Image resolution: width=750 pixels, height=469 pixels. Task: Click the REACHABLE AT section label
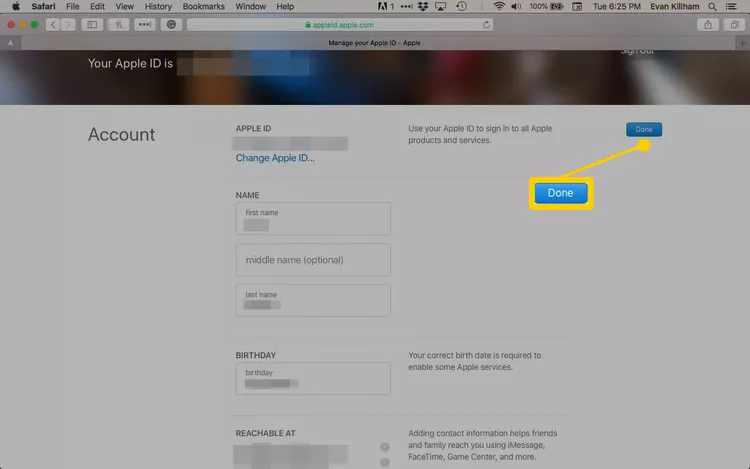pos(265,433)
